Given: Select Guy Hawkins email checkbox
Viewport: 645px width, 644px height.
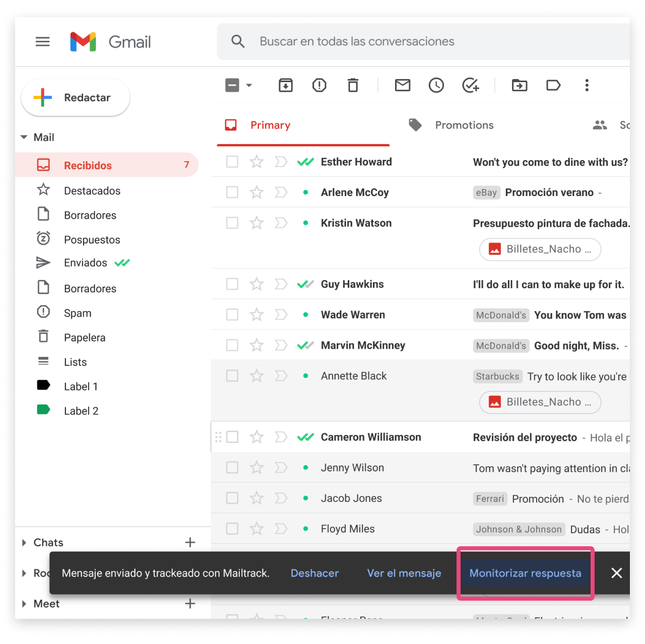Looking at the screenshot, I should 232,284.
